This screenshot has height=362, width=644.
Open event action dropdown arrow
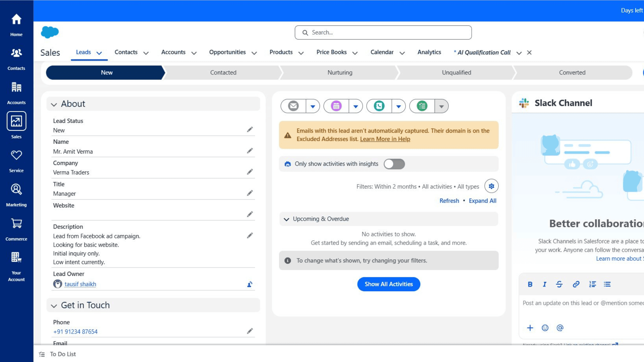point(356,106)
